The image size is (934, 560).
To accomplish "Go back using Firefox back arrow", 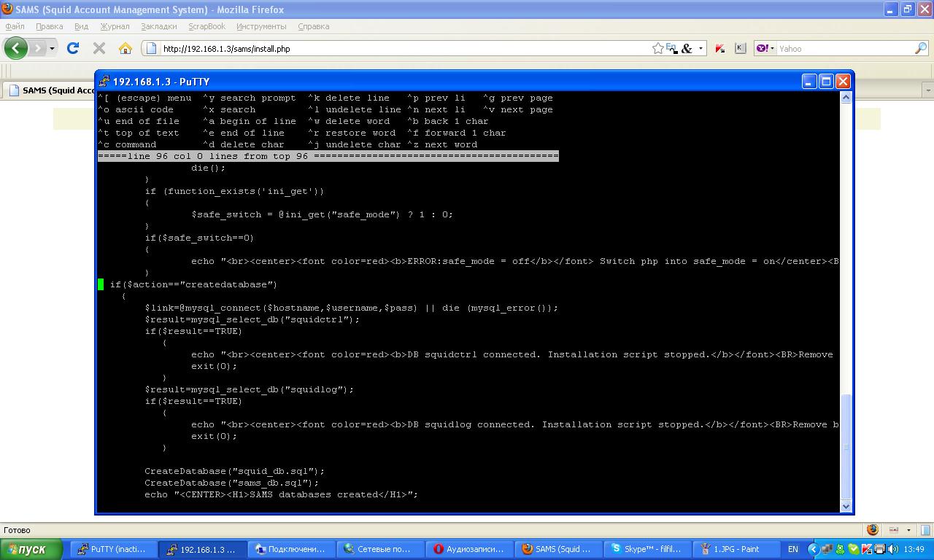I will pyautogui.click(x=16, y=48).
